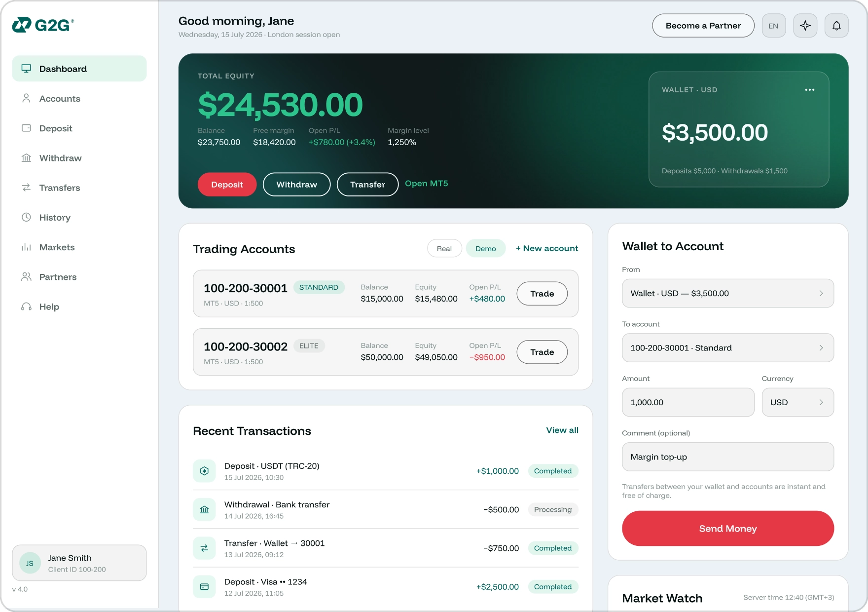Click the Dashboard monitor icon
Screen dimensions: 868x612
point(27,69)
